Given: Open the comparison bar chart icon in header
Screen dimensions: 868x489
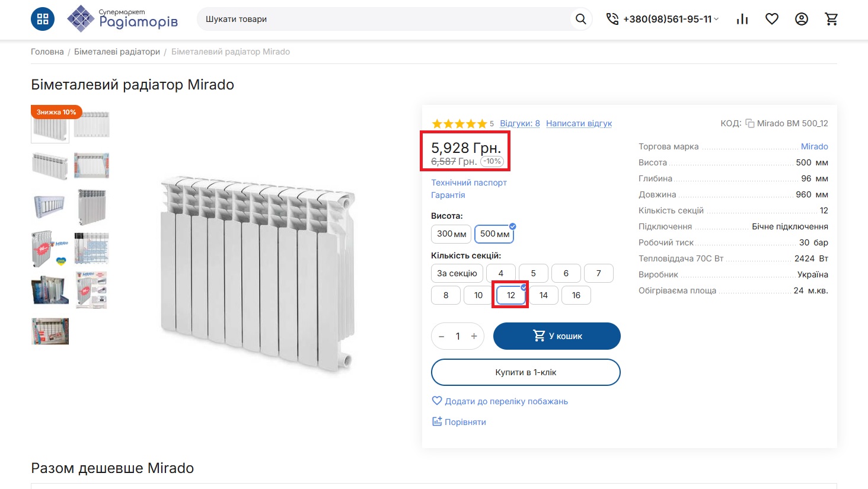Looking at the screenshot, I should [x=742, y=19].
